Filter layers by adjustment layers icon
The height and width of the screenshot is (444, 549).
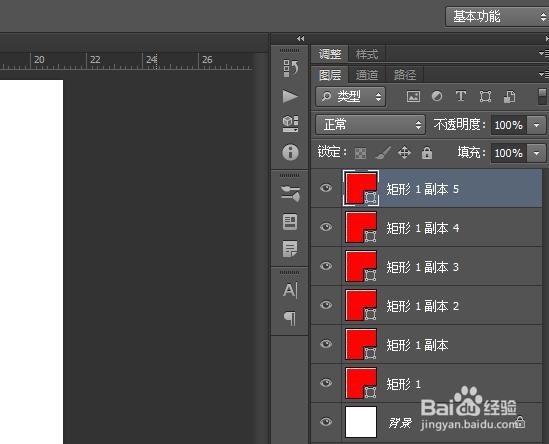[437, 96]
